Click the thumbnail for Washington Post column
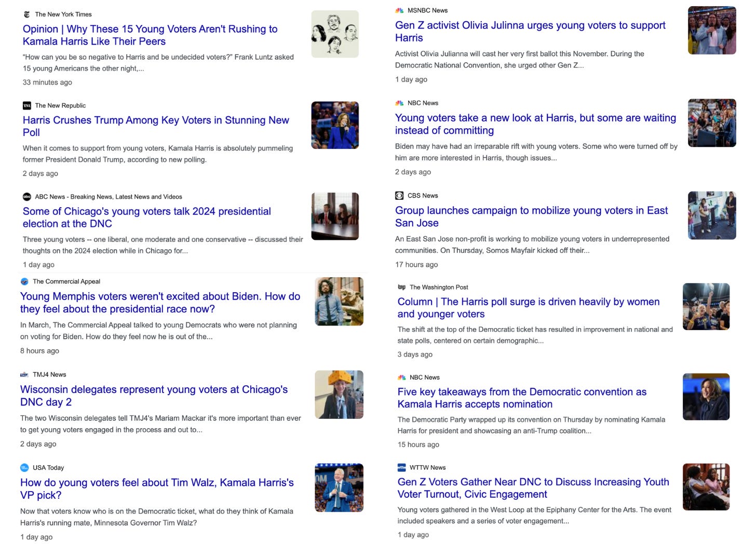 pyautogui.click(x=706, y=307)
